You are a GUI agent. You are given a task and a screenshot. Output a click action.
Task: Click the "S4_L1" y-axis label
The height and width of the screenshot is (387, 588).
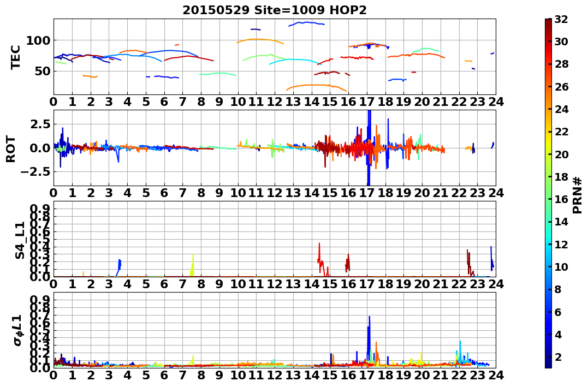pos(20,240)
